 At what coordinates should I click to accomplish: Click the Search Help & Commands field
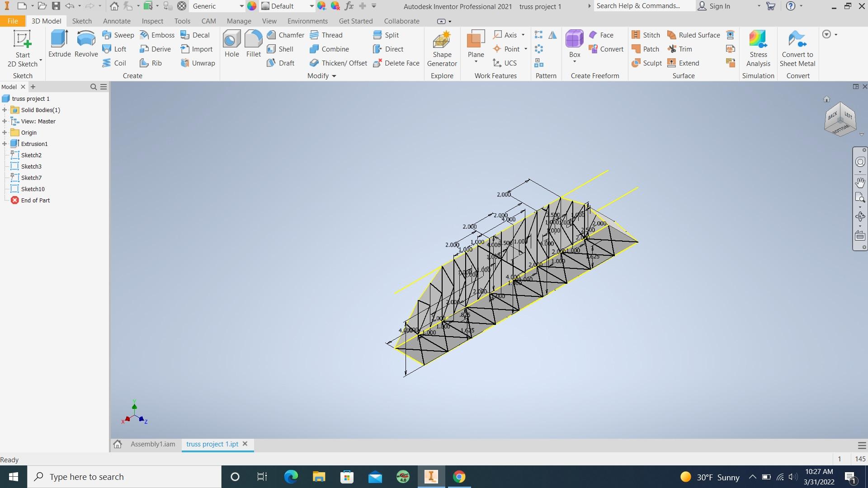(644, 6)
